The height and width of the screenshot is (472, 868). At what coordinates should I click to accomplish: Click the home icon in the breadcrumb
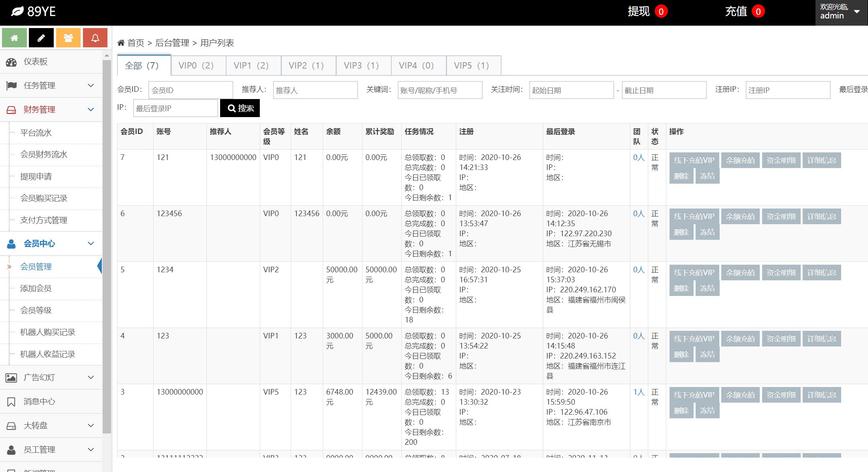tap(121, 43)
